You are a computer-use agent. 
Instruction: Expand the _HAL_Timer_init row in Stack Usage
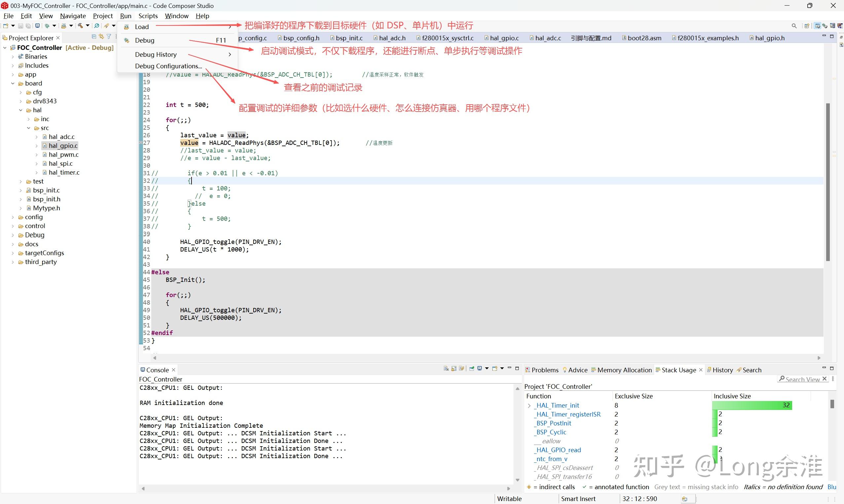point(529,406)
